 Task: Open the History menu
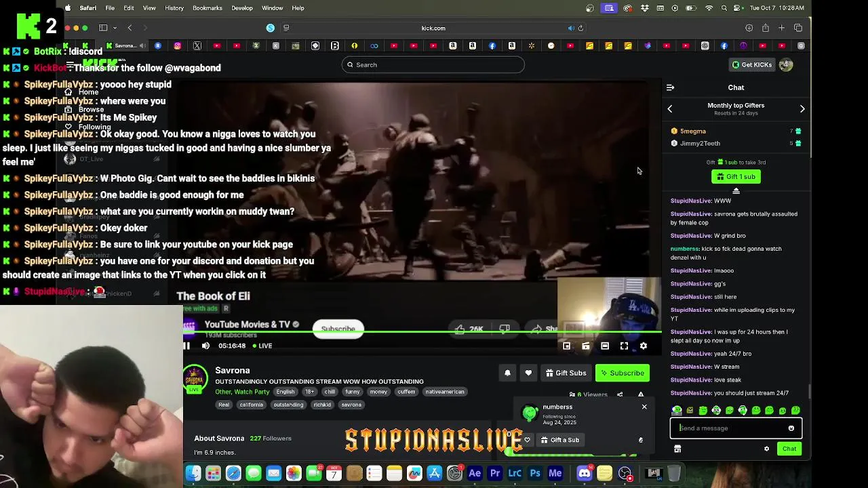click(x=174, y=8)
